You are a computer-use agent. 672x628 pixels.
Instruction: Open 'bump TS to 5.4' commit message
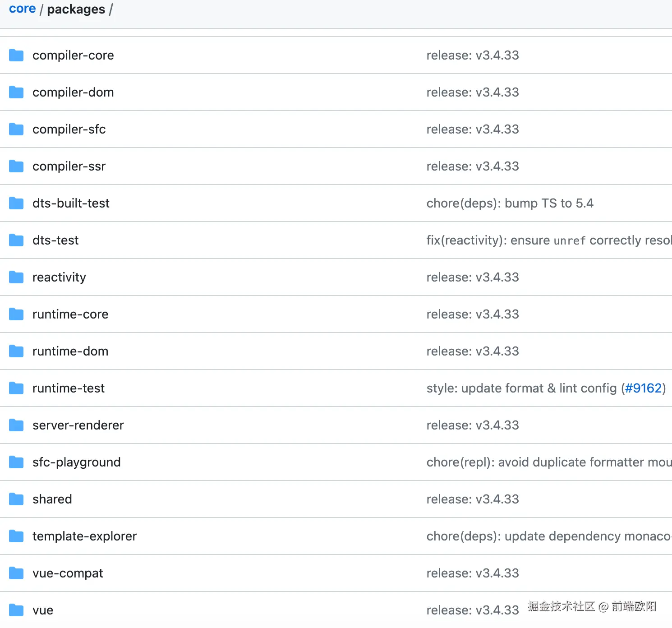[x=510, y=203]
